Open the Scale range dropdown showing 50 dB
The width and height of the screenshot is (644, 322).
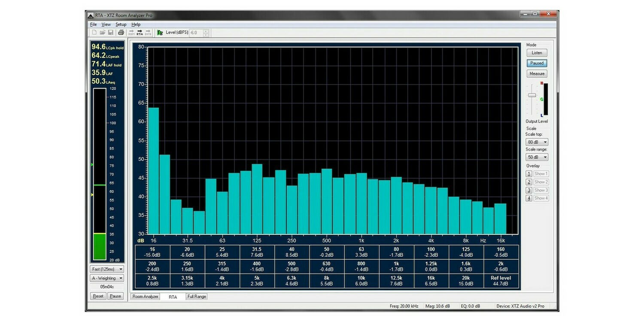pos(536,157)
